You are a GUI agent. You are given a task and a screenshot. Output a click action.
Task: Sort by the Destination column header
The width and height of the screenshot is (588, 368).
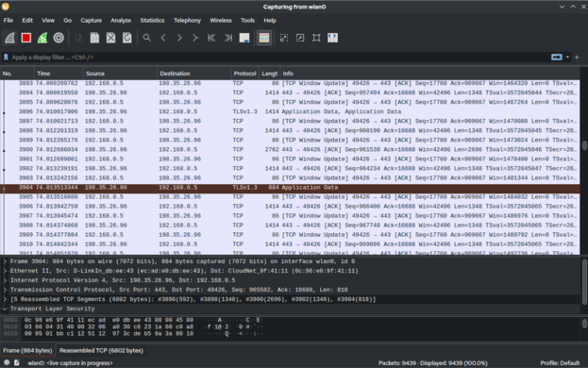coord(193,74)
